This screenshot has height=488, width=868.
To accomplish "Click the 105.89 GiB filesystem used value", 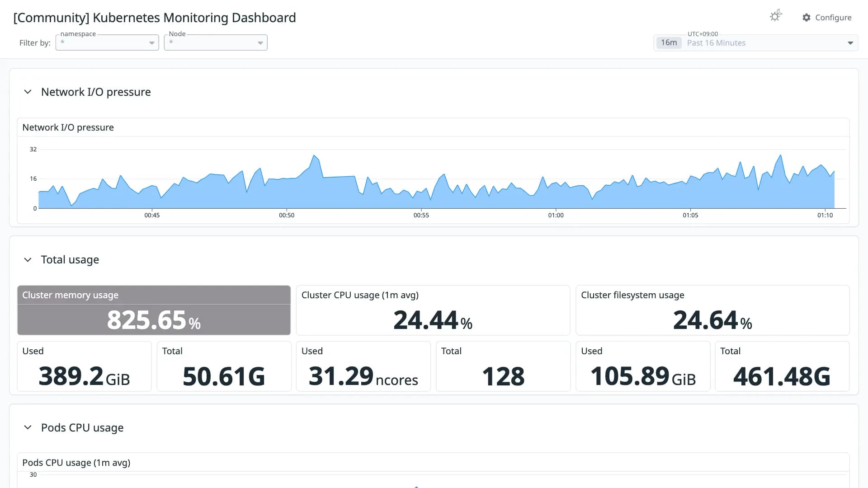I will point(643,376).
